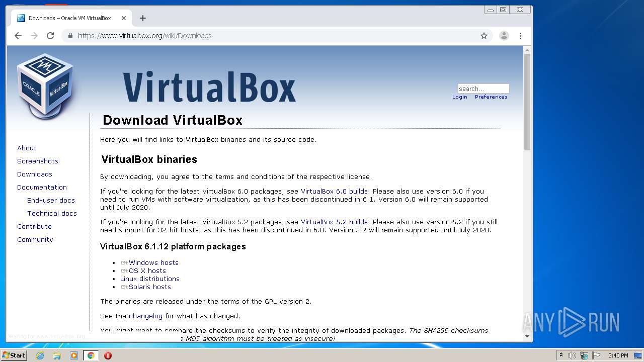Click the red stop-sign taskbar icon
The width and height of the screenshot is (644, 362).
[x=108, y=355]
